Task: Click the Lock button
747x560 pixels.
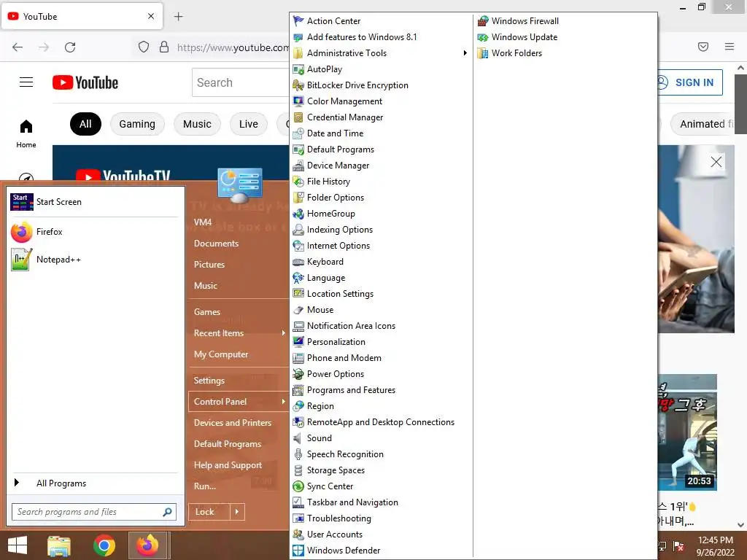Action: [x=209, y=512]
